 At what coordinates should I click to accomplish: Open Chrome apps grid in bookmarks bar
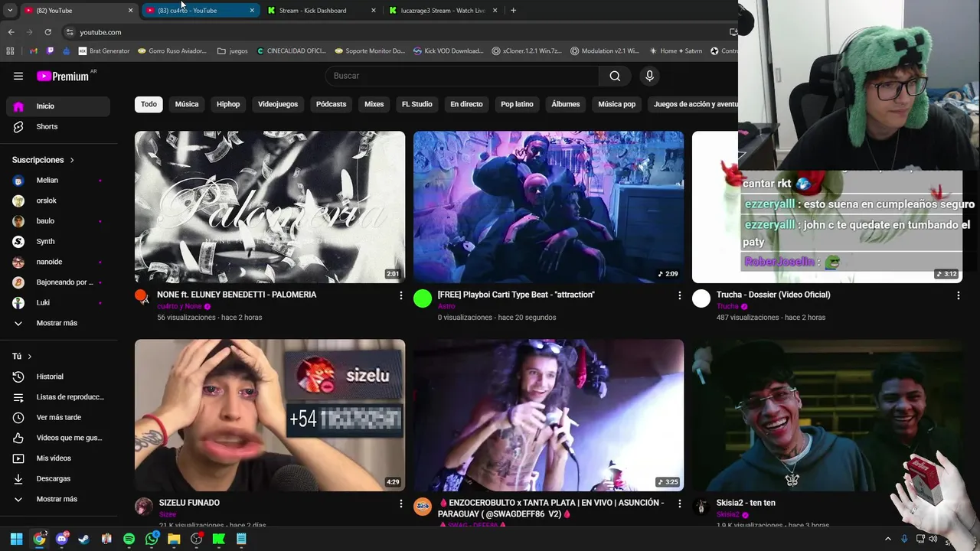coord(10,51)
